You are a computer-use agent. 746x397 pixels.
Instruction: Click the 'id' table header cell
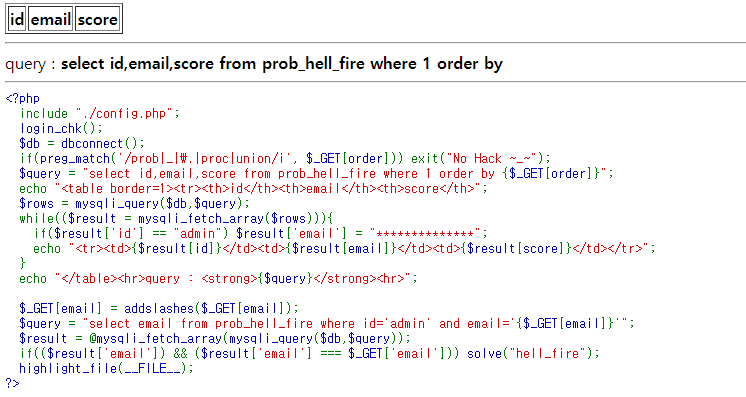click(17, 19)
